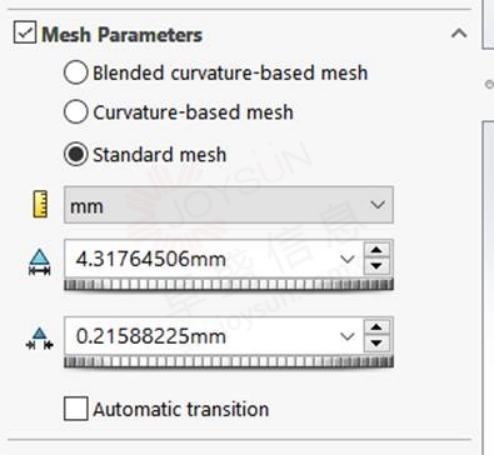The height and width of the screenshot is (455, 494).
Task: Click the global size thumbwheel slider
Action: pyautogui.click(x=229, y=285)
